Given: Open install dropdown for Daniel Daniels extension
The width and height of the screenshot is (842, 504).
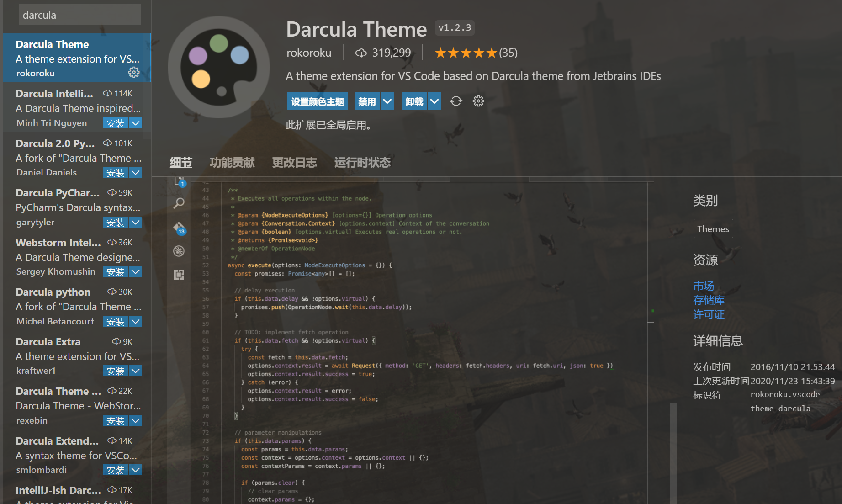Looking at the screenshot, I should (136, 172).
